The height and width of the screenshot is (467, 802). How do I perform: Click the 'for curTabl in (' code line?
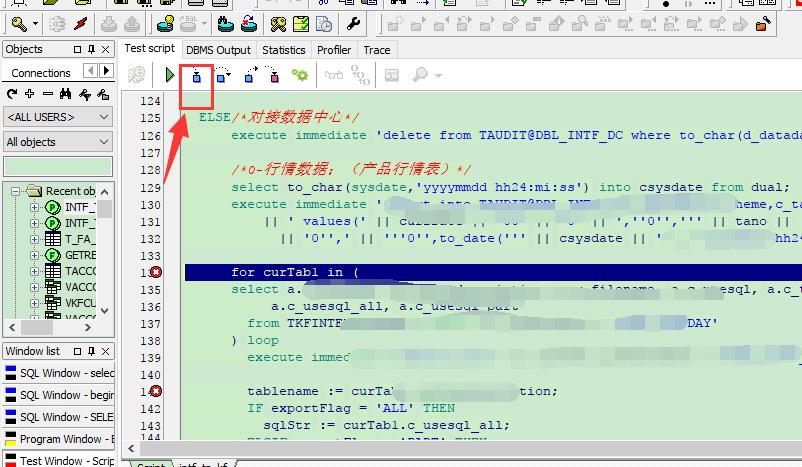pos(295,272)
